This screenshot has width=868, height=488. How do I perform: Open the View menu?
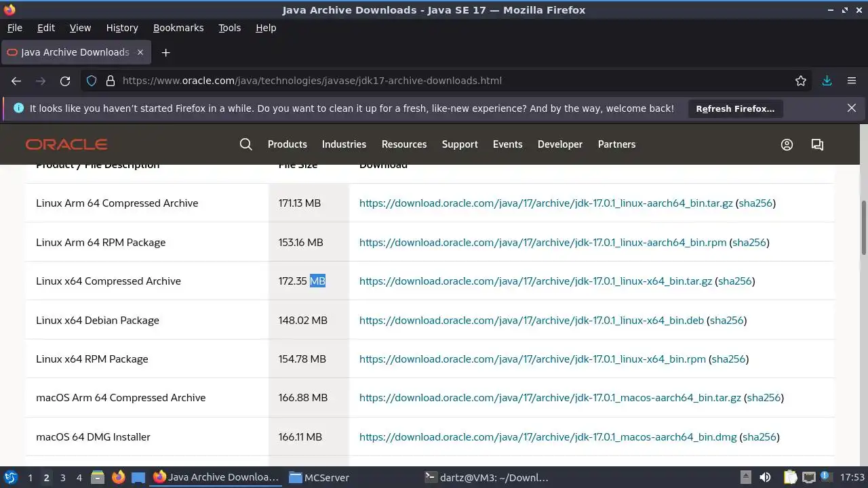click(x=80, y=28)
